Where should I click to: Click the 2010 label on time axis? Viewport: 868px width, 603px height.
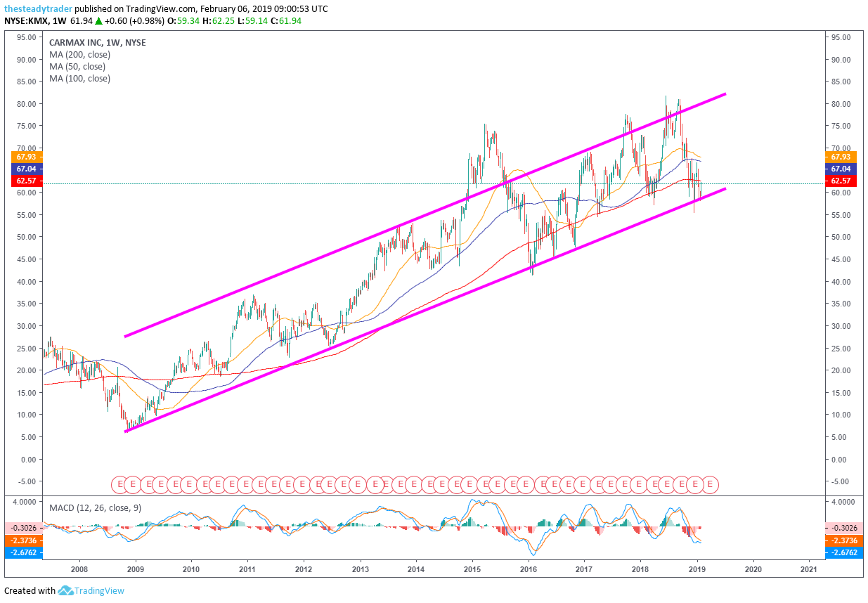pyautogui.click(x=190, y=569)
